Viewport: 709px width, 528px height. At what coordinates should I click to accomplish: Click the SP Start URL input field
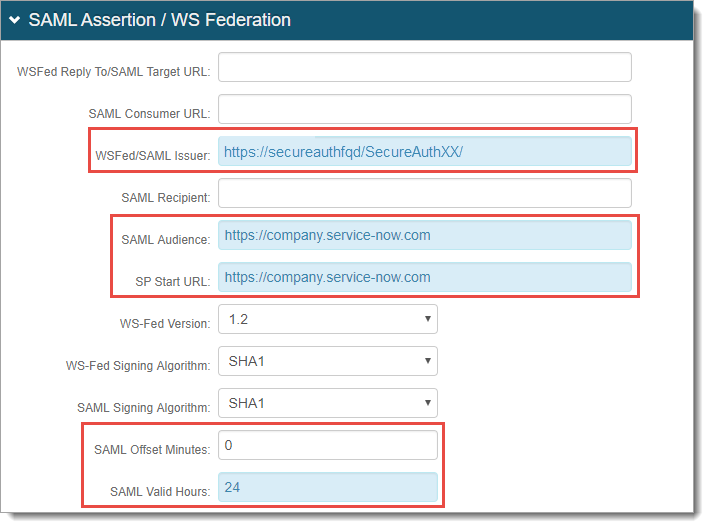click(x=424, y=277)
